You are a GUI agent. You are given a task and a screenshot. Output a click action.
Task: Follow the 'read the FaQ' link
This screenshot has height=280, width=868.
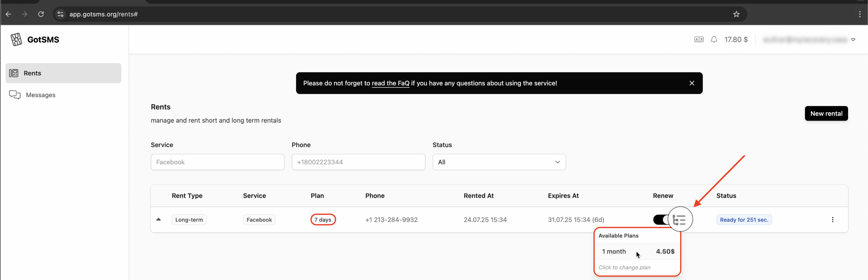390,83
